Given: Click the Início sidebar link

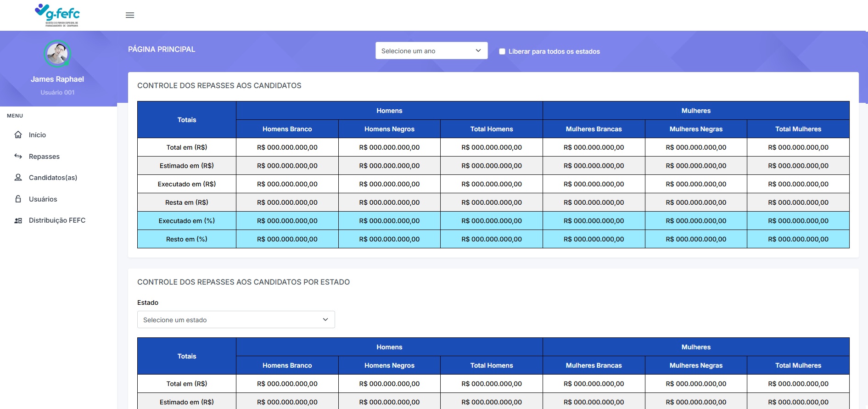Looking at the screenshot, I should pos(37,135).
